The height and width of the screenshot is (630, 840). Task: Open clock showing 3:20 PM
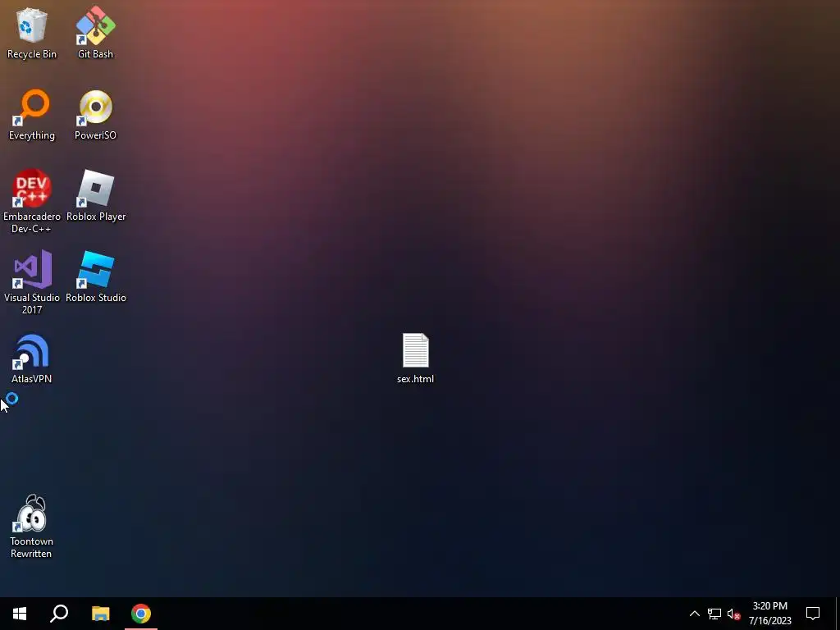point(769,614)
